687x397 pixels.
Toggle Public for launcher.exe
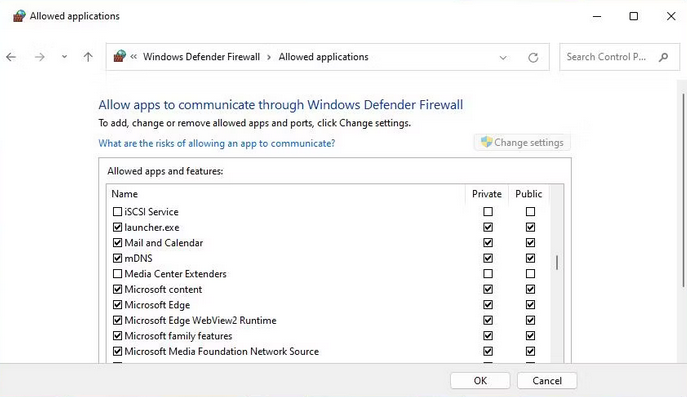[x=530, y=227]
